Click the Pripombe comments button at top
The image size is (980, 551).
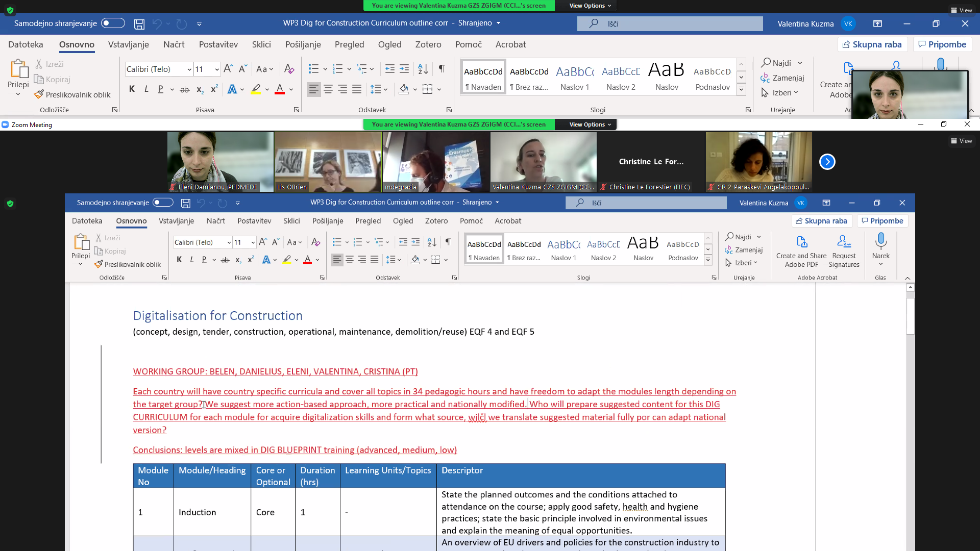click(x=942, y=44)
